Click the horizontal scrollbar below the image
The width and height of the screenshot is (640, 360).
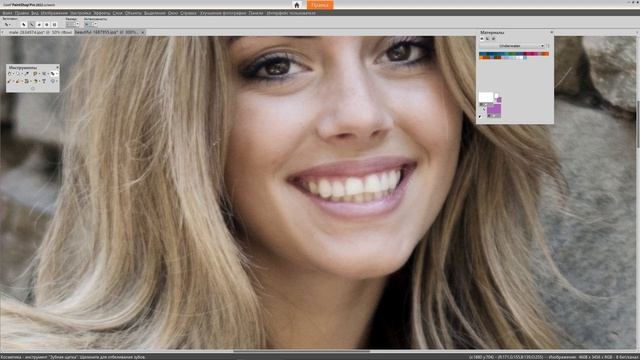pyautogui.click(x=301, y=351)
